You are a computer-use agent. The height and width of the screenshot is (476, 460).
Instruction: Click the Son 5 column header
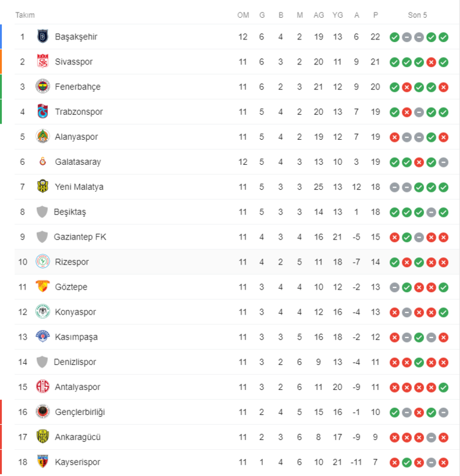pos(417,15)
